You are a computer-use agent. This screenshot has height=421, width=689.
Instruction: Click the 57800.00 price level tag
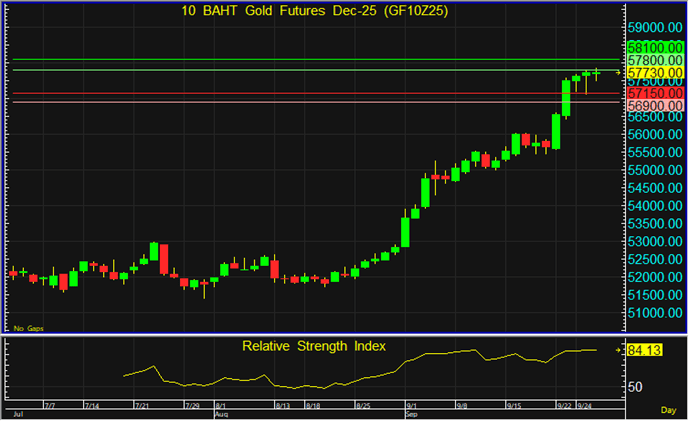tap(654, 60)
